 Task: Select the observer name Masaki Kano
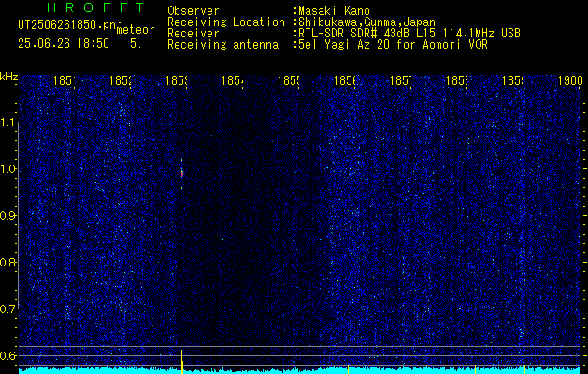coord(334,11)
